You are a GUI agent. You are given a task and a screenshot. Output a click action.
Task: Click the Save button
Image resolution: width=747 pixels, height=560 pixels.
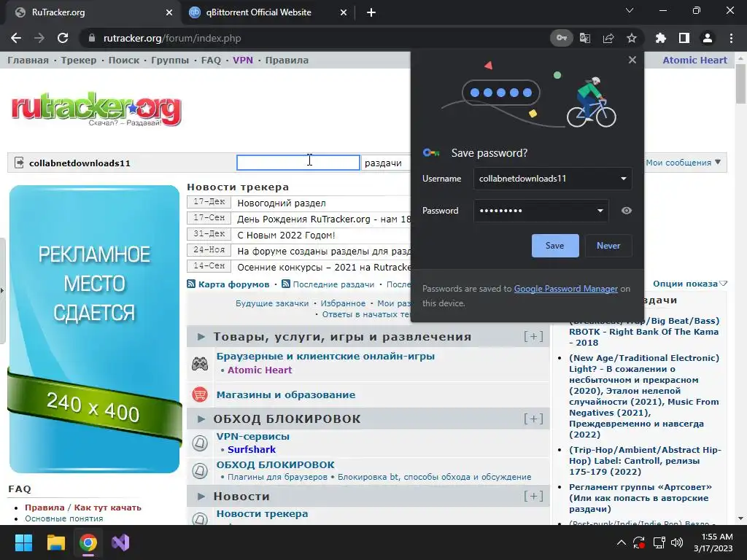pos(555,246)
